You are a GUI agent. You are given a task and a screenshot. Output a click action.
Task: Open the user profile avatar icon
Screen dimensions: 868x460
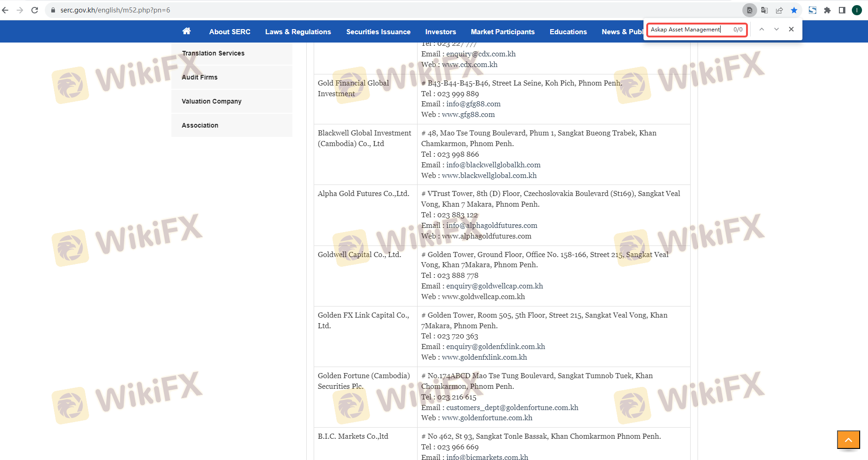click(x=857, y=10)
